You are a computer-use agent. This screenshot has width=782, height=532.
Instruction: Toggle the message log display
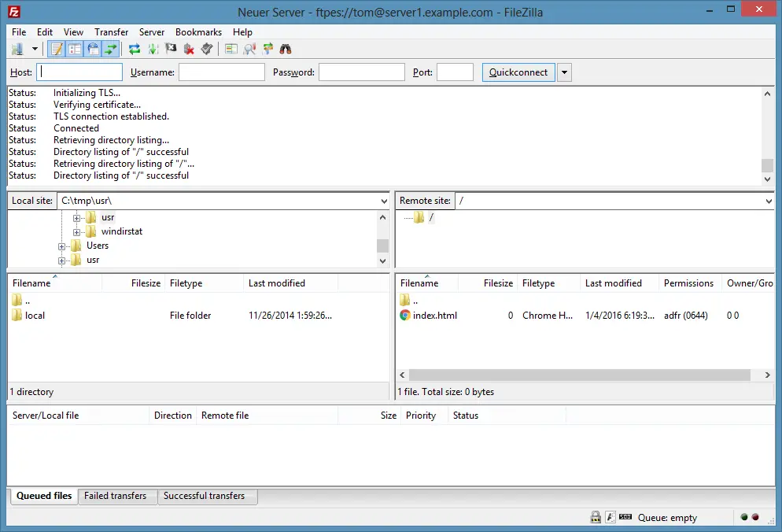point(57,49)
